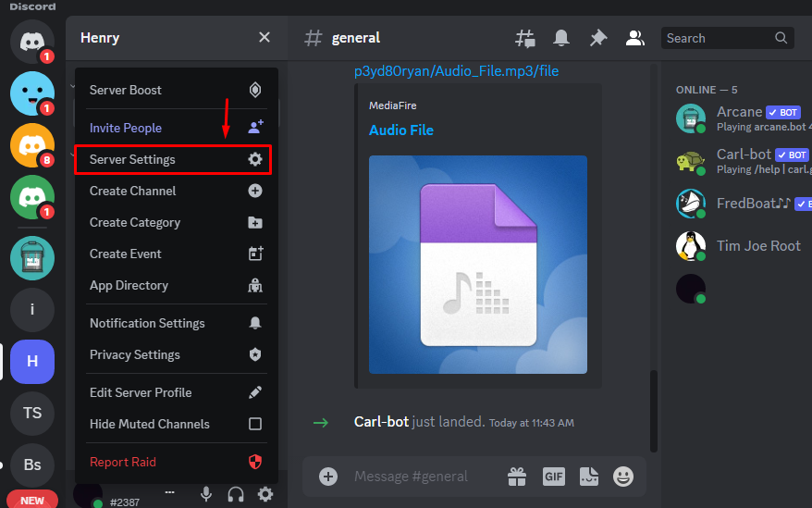Open the orange Discord-logo server
This screenshot has height=508, width=812.
(x=32, y=145)
